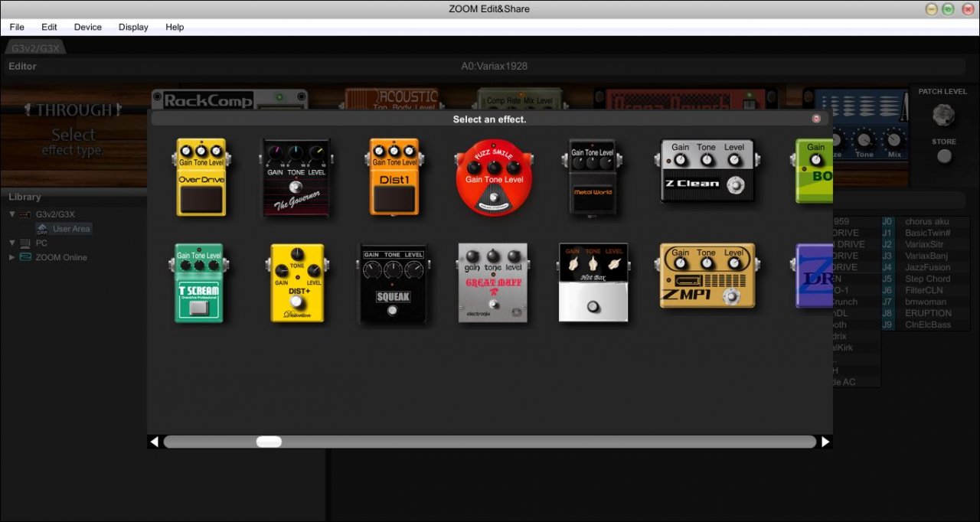Screen dimensions: 980x522
Task: Open the Device menu
Action: (x=87, y=27)
